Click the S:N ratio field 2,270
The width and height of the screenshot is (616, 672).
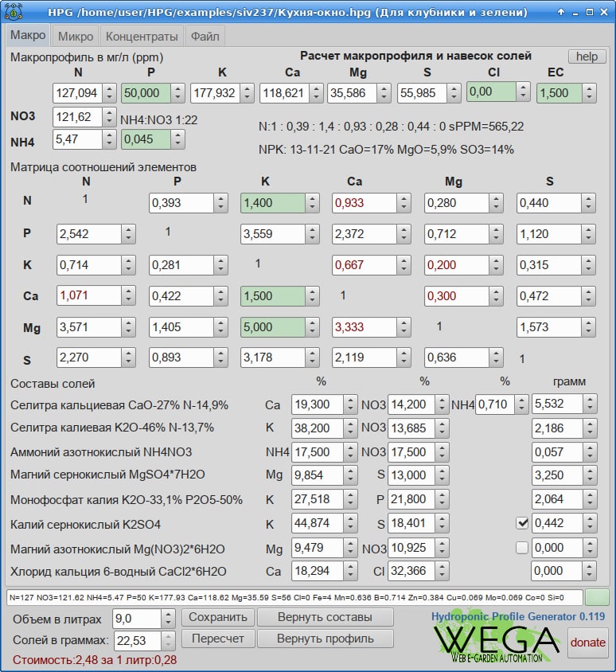coord(89,357)
